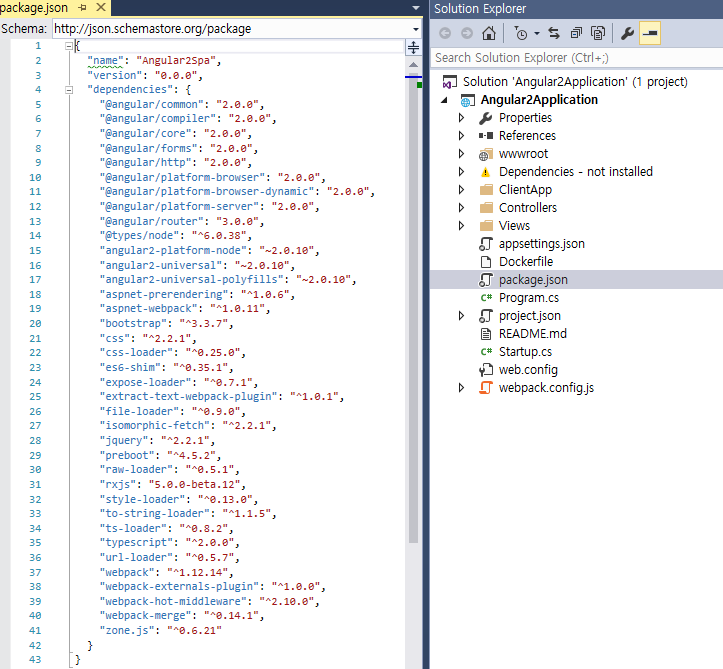
Task: Click the editor vertical scrollbar thumb
Action: [x=413, y=310]
